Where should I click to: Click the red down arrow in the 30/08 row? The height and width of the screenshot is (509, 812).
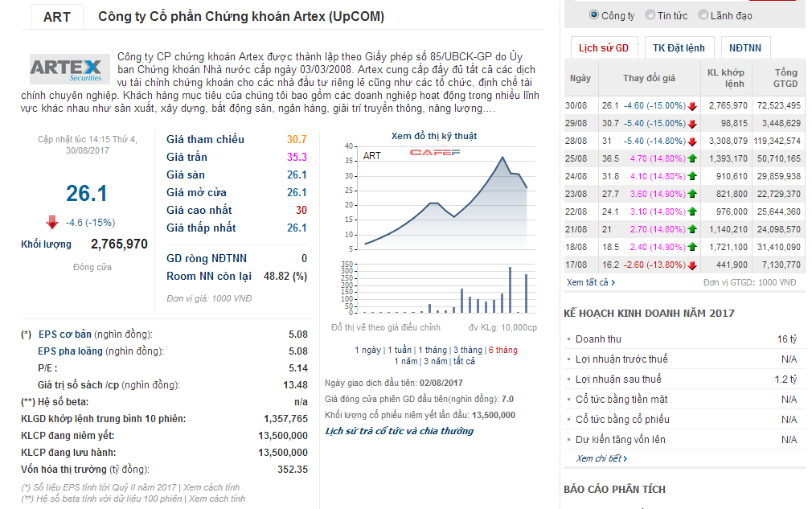[692, 106]
